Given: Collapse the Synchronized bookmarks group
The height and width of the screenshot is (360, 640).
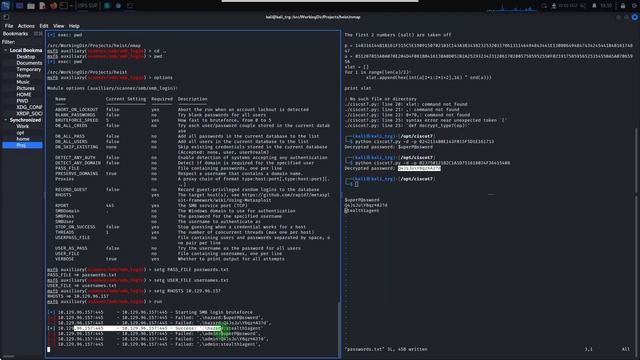Looking at the screenshot, I should click(x=6, y=120).
